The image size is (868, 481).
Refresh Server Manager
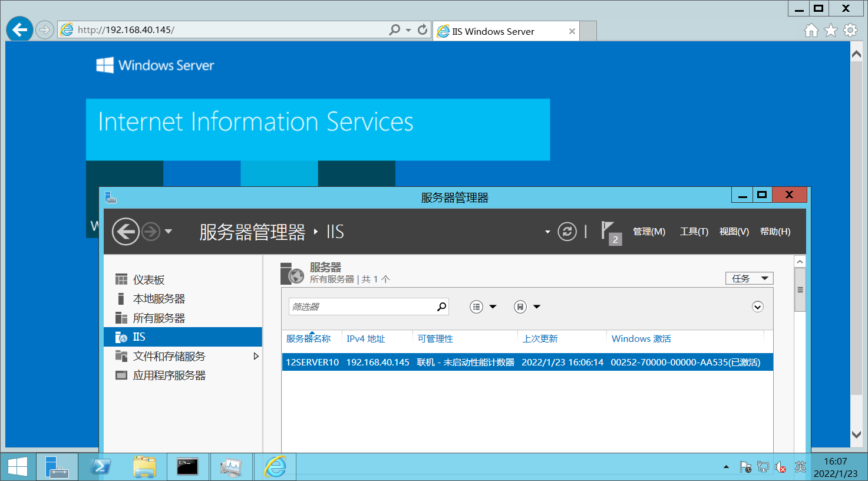pos(567,232)
